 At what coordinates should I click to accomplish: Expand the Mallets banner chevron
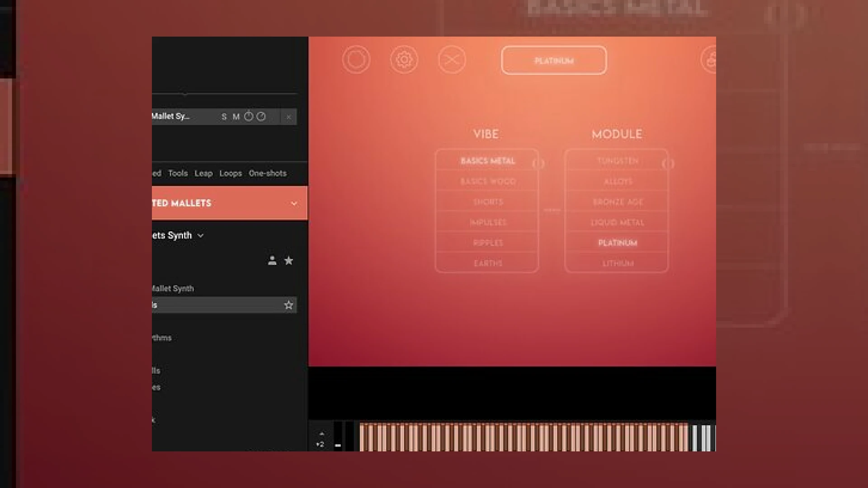pos(294,203)
